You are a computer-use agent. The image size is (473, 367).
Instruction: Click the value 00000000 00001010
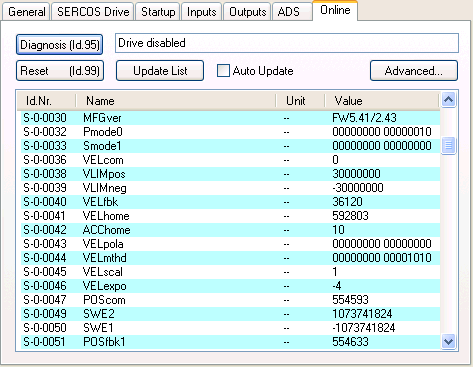(382, 258)
